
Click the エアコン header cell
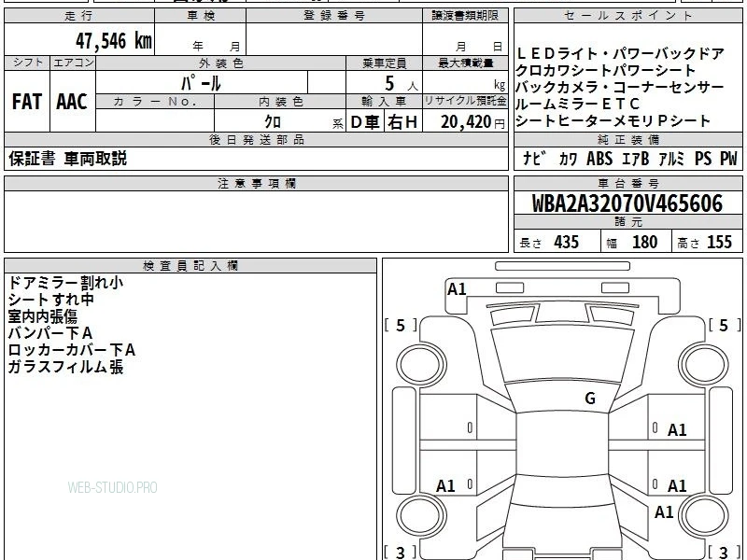tap(73, 63)
